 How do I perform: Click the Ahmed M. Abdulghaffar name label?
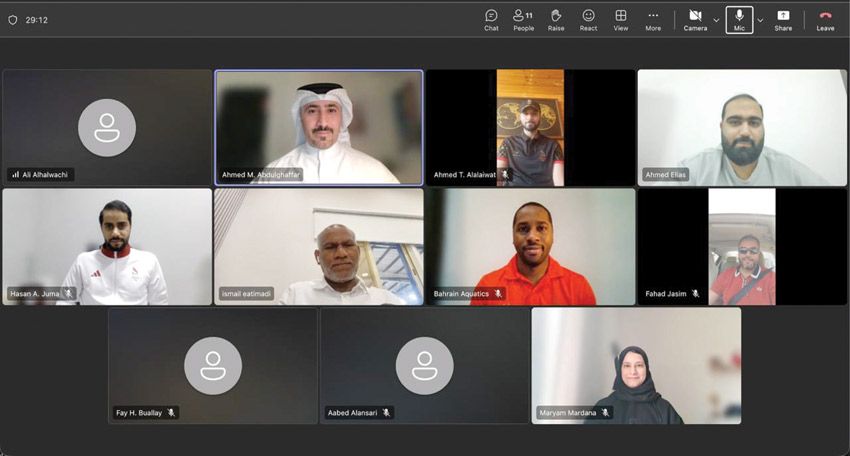coord(260,175)
